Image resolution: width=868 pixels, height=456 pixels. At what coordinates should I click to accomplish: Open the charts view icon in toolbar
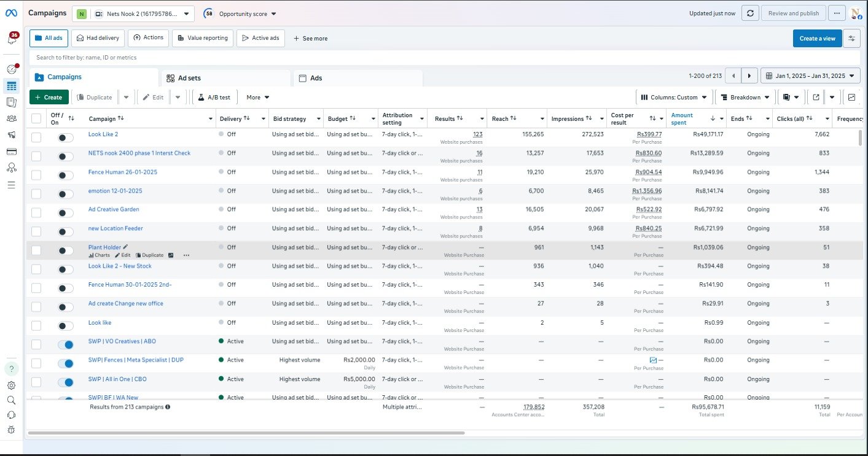(x=851, y=97)
